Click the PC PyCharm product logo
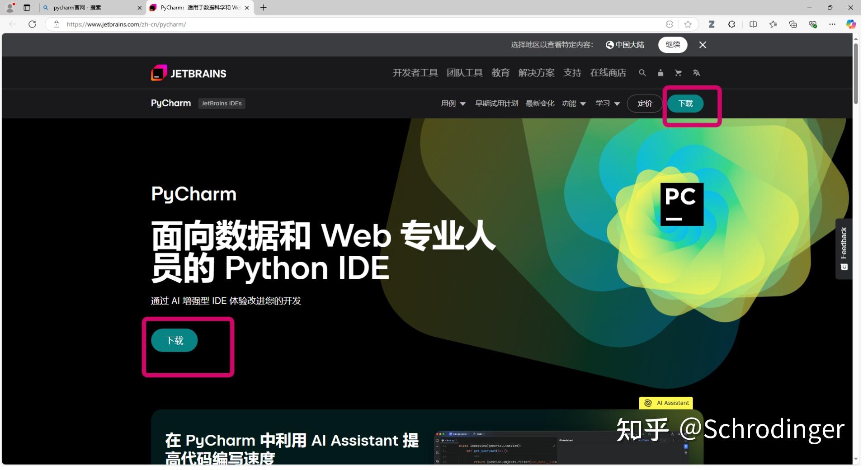This screenshot has width=868, height=470. pyautogui.click(x=682, y=204)
